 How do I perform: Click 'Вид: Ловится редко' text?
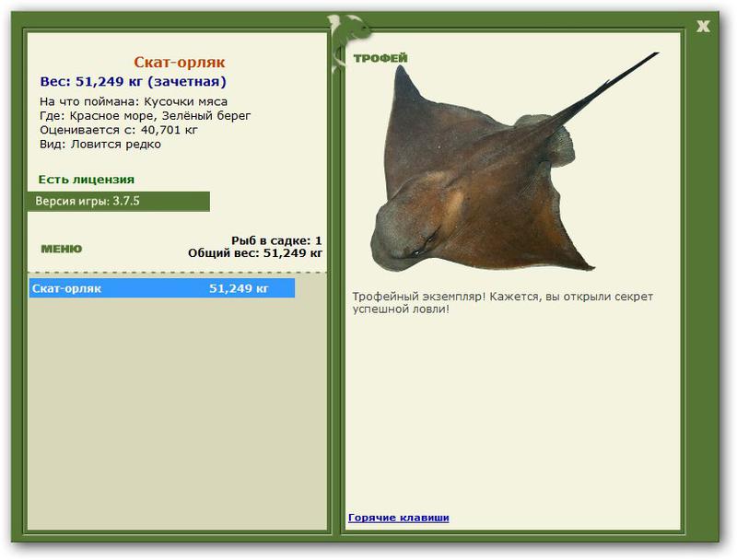[x=100, y=144]
